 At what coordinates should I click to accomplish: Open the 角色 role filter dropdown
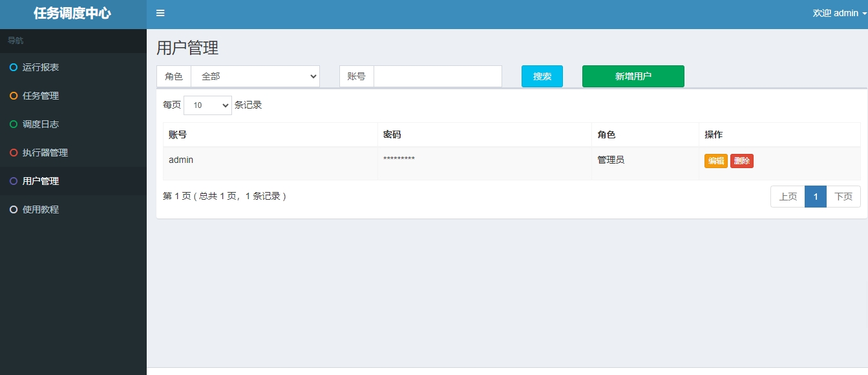(x=255, y=76)
